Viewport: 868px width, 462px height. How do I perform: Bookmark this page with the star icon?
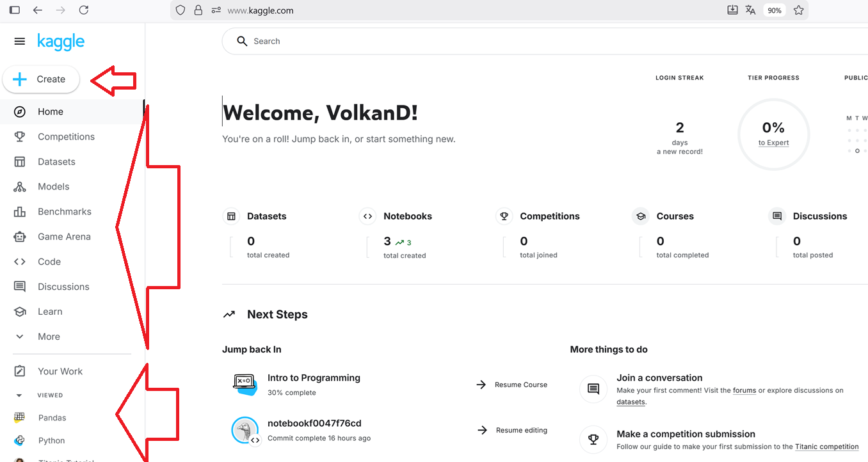click(798, 10)
